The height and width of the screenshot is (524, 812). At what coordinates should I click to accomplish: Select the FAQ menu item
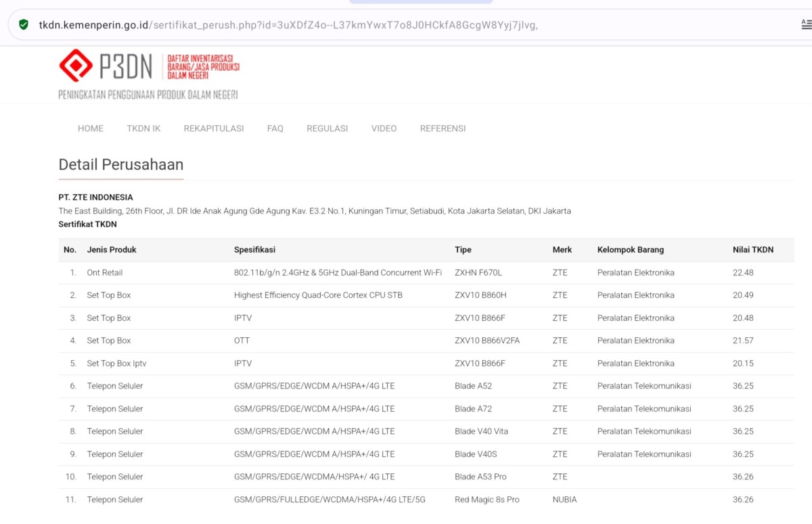[x=275, y=129]
